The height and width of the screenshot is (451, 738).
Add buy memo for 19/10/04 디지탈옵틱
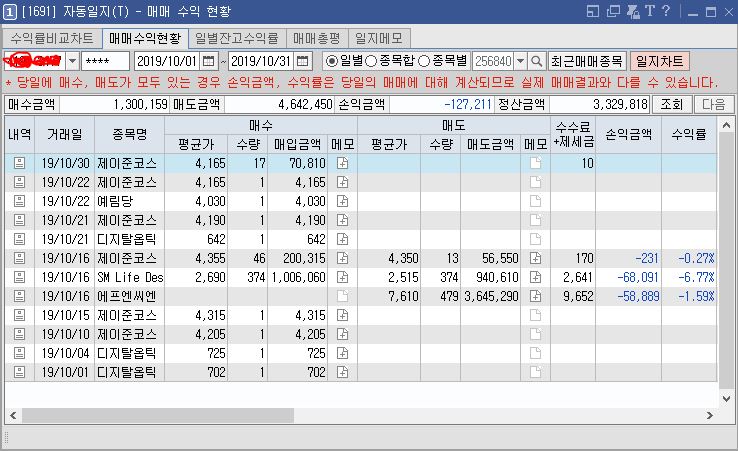(343, 353)
